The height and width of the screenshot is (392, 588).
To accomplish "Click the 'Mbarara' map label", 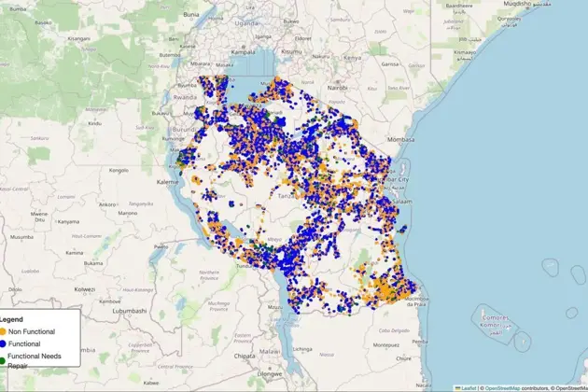I will [x=200, y=63].
